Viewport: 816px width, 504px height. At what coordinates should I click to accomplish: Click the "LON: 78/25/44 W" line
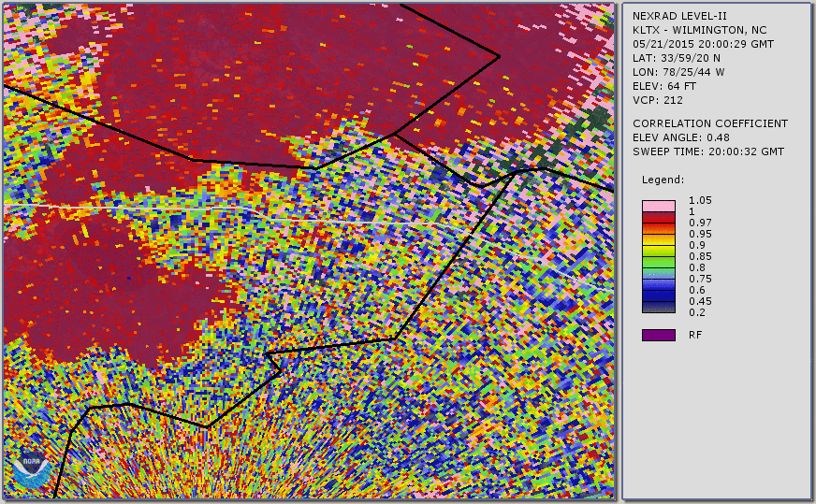(678, 72)
